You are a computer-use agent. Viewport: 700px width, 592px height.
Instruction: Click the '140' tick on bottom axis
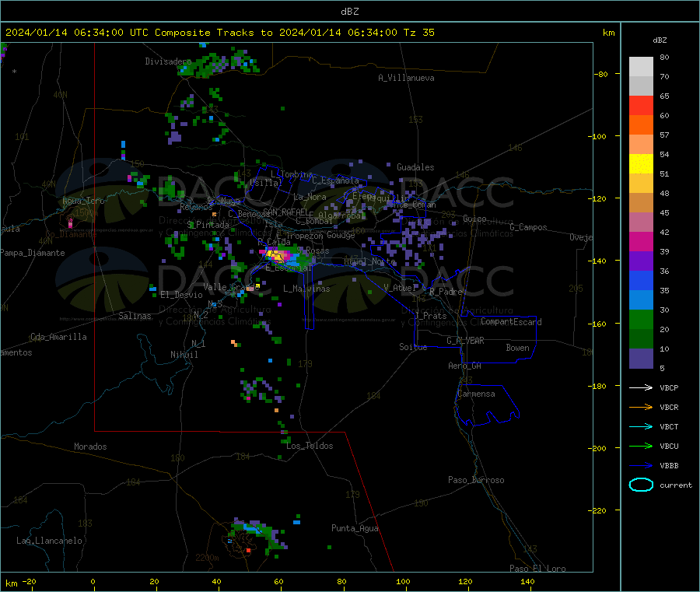[527, 581]
